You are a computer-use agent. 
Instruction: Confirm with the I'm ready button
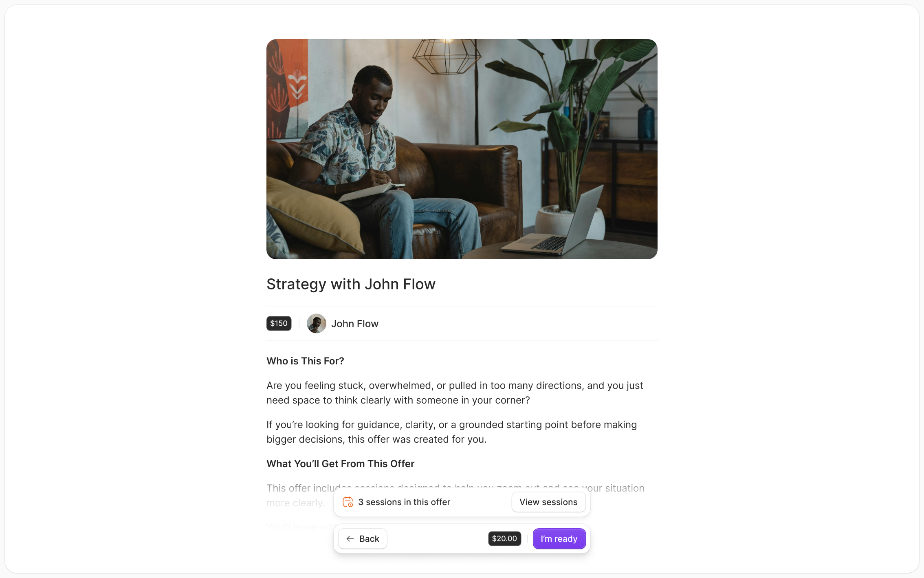pos(559,539)
